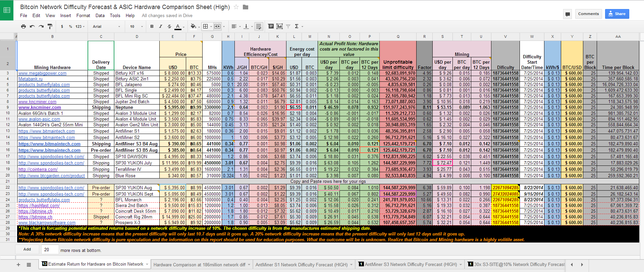Select the Blue Rose cell

[137, 176]
